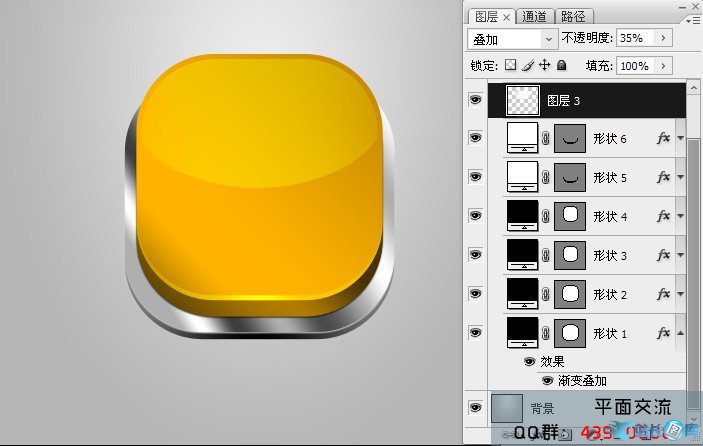Close the 图层 tab with its x
703x446 pixels.
click(x=506, y=17)
